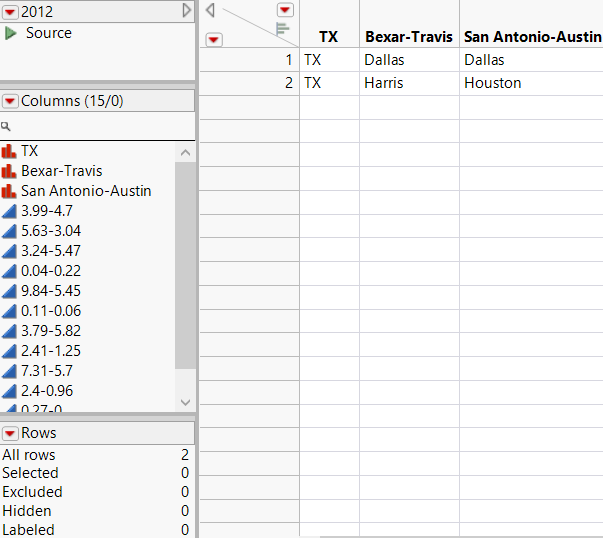Click continuous icon beside 2.41-1.25

point(9,351)
